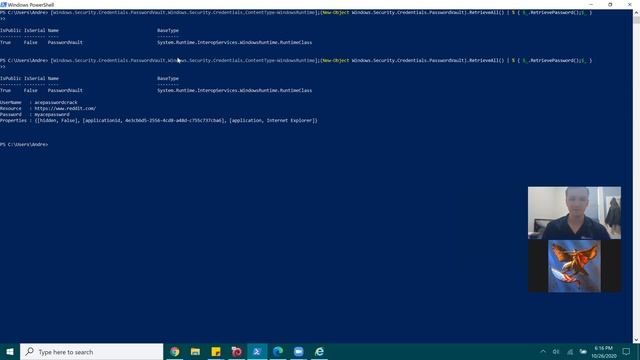
Task: Select the PowerShell taskbar icon
Action: pyautogui.click(x=257, y=351)
